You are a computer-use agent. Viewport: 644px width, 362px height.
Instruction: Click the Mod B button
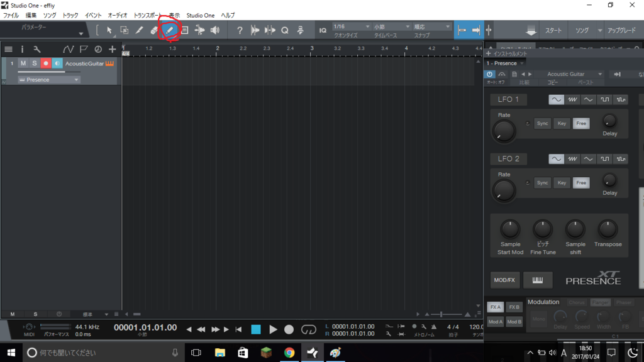click(514, 322)
